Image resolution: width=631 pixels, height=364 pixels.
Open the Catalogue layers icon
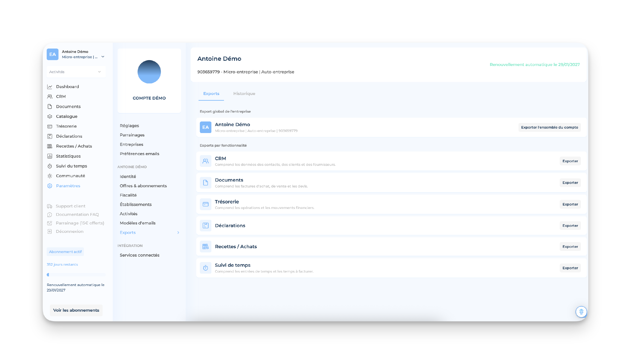click(x=50, y=116)
